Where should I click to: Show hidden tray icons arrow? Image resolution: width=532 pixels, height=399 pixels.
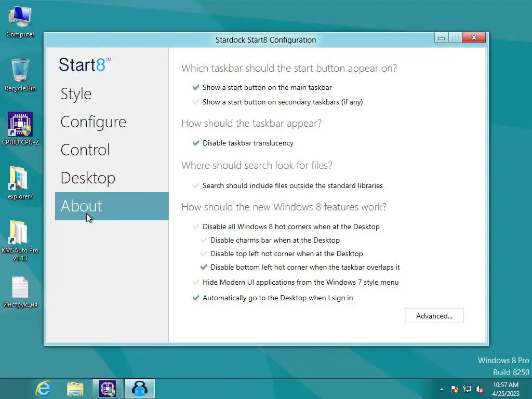click(442, 389)
